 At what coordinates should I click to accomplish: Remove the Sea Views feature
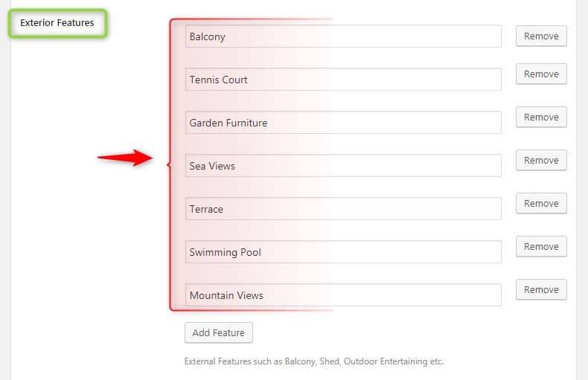tap(541, 161)
